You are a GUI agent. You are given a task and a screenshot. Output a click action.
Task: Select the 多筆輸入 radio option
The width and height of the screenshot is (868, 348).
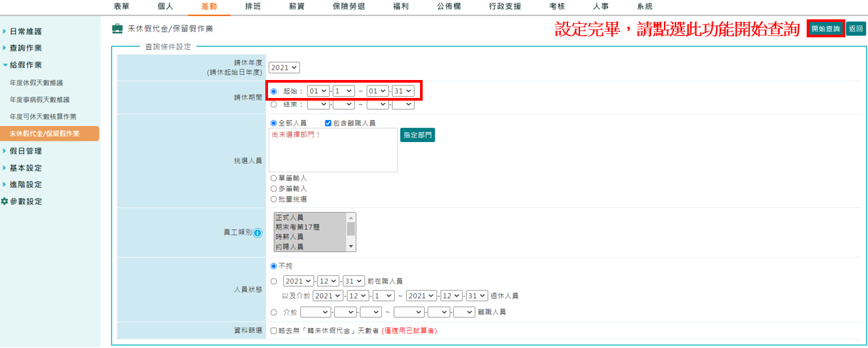pyautogui.click(x=274, y=189)
